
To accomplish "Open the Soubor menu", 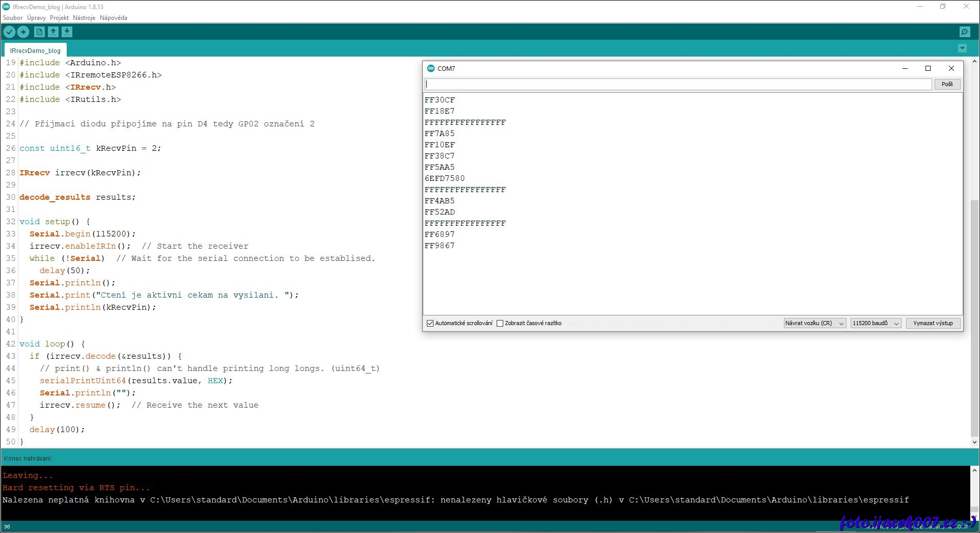I will [13, 18].
